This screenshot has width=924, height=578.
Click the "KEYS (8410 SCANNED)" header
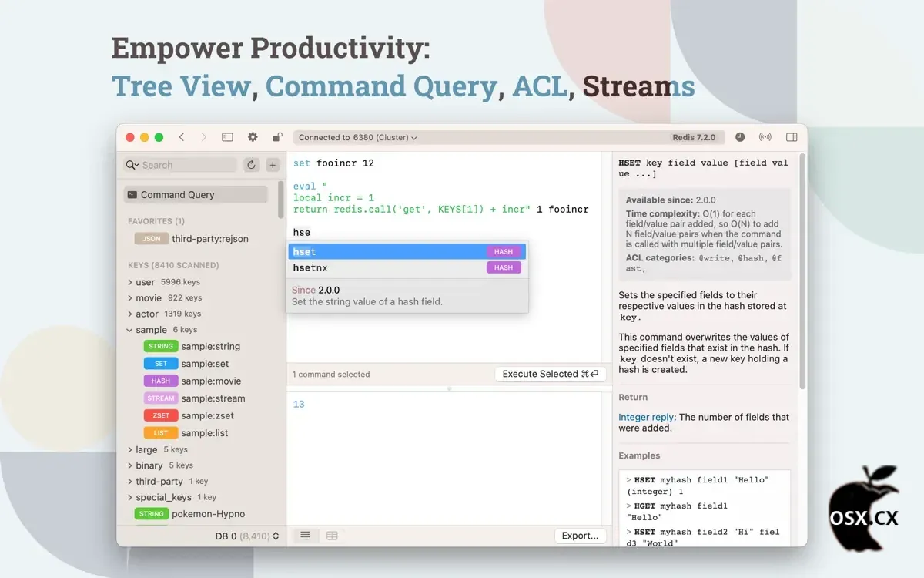pos(173,265)
